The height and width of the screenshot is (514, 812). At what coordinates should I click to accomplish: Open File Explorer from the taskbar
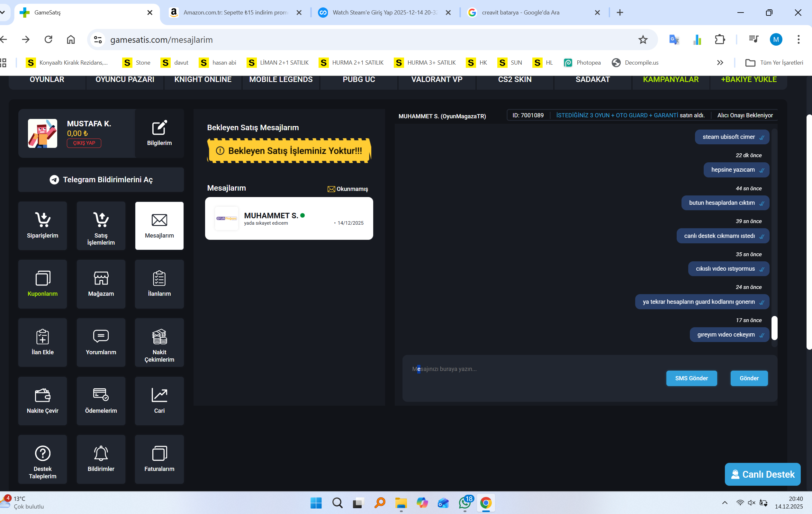(401, 503)
